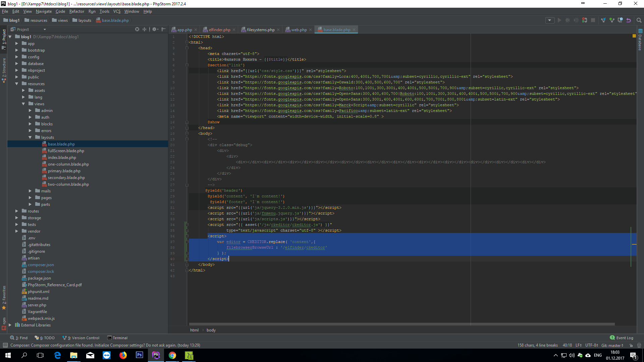Close the base.blade.php tab

354,30
